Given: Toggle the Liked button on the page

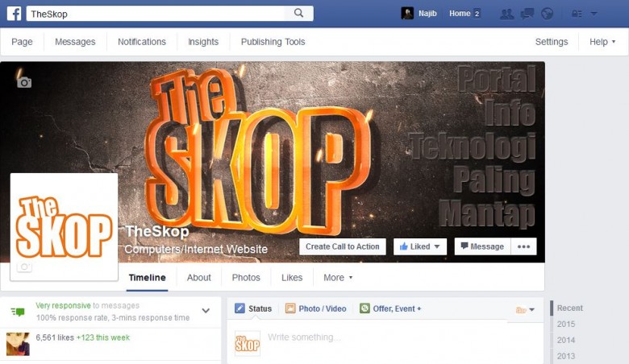Looking at the screenshot, I should [420, 246].
